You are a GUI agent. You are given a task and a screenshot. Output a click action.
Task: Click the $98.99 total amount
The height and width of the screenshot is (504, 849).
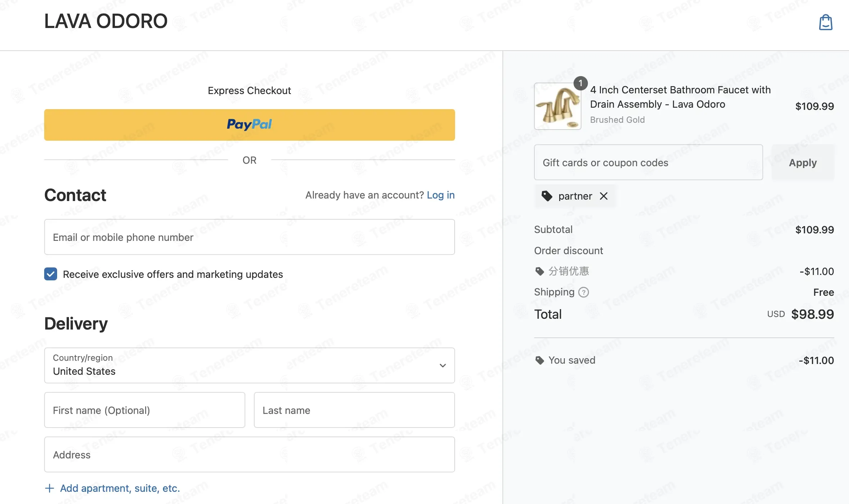point(812,314)
